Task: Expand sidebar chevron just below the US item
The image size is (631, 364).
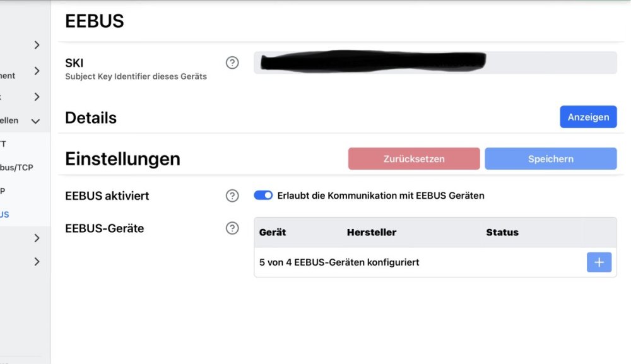Action: [37, 238]
